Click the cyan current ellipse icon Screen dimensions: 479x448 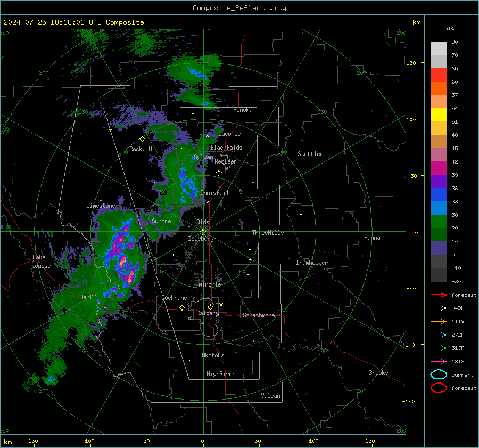[439, 374]
